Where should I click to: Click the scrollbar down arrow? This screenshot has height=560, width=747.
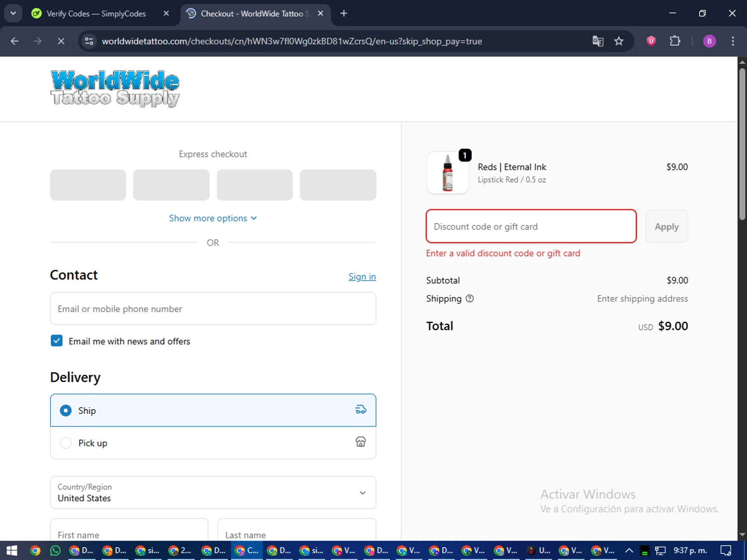(742, 535)
